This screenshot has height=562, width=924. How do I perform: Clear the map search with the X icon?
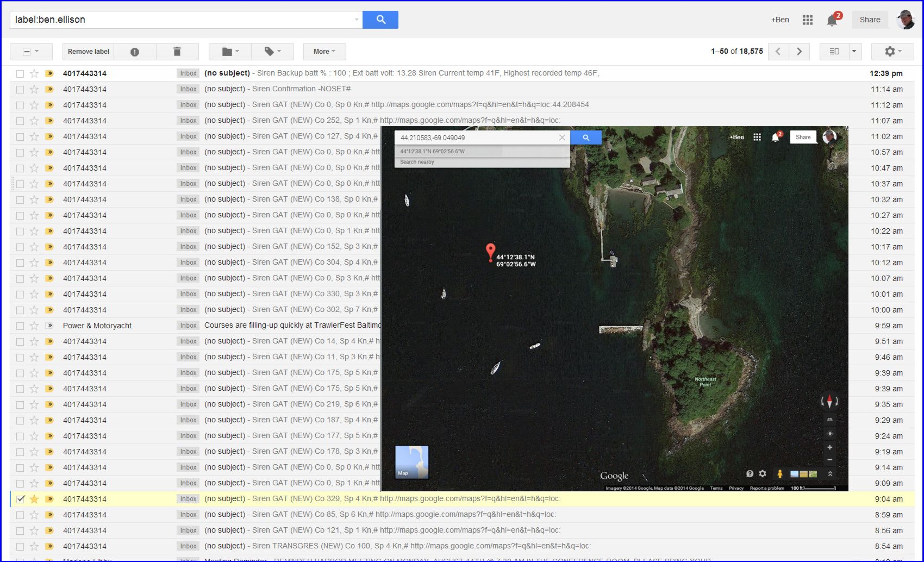point(562,138)
